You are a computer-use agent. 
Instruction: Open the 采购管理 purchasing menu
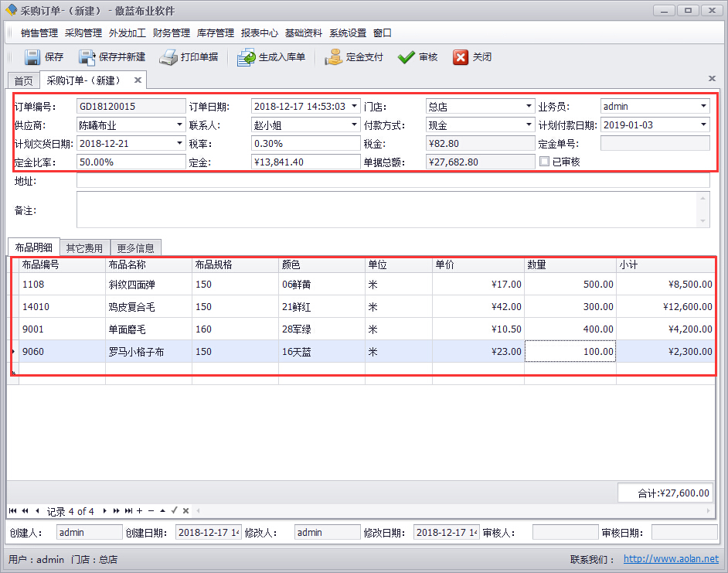(x=83, y=33)
